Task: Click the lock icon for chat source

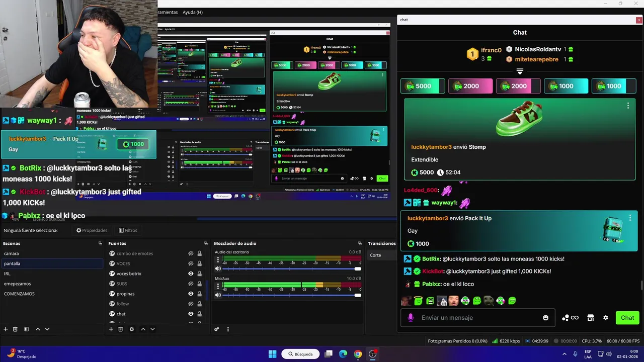Action: (x=199, y=314)
